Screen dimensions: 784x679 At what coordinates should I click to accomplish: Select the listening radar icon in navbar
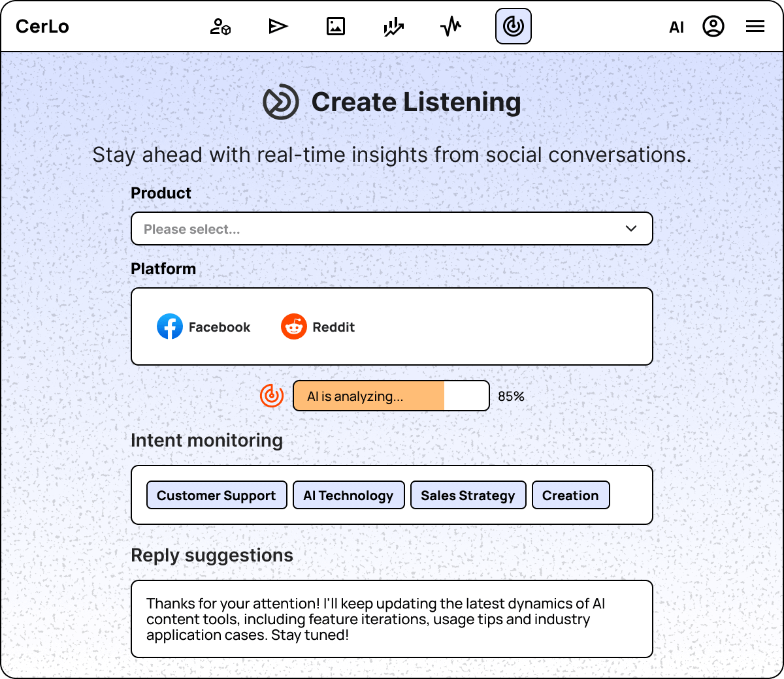(x=514, y=27)
